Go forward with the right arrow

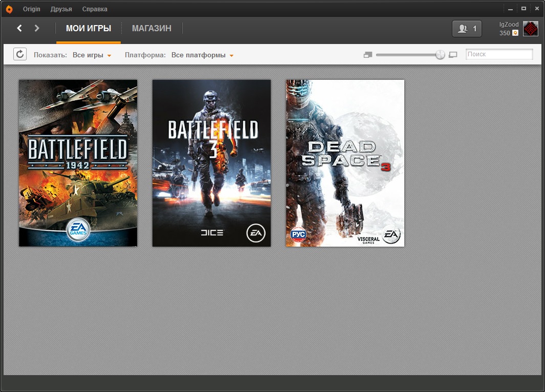(37, 28)
